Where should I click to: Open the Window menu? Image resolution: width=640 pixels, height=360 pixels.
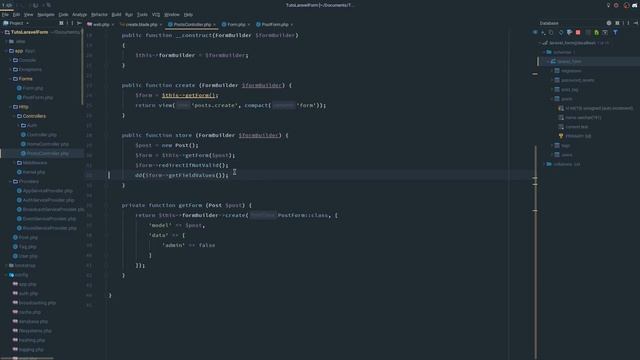pyautogui.click(x=171, y=14)
